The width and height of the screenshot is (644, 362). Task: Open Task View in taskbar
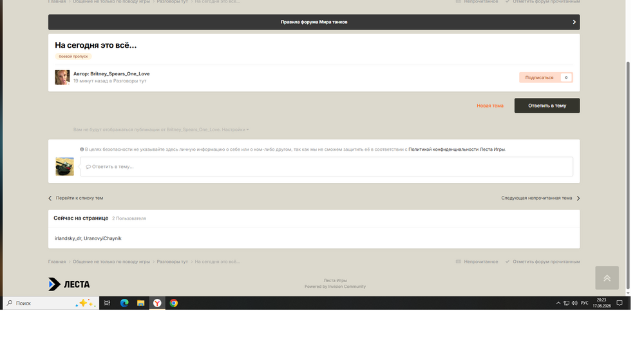click(107, 303)
